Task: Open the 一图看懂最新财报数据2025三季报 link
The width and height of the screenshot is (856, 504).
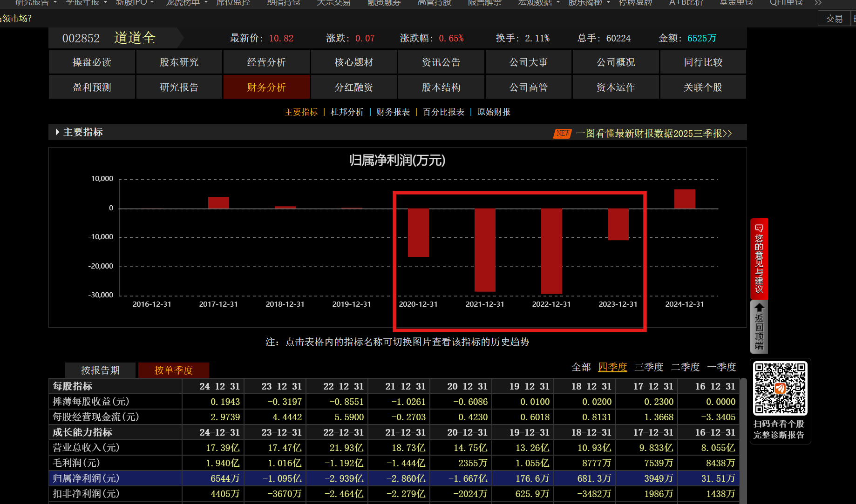Action: 654,134
